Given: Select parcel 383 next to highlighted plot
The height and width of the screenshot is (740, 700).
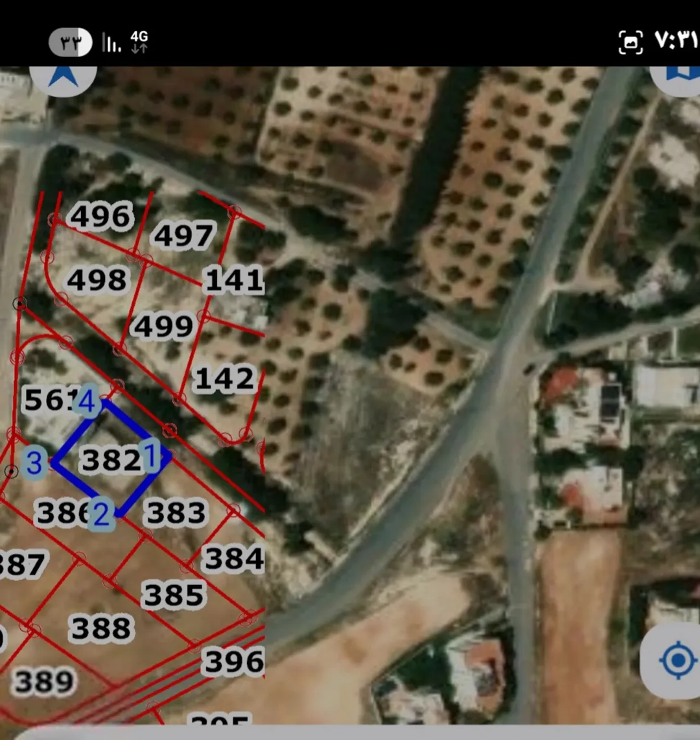Looking at the screenshot, I should (176, 512).
